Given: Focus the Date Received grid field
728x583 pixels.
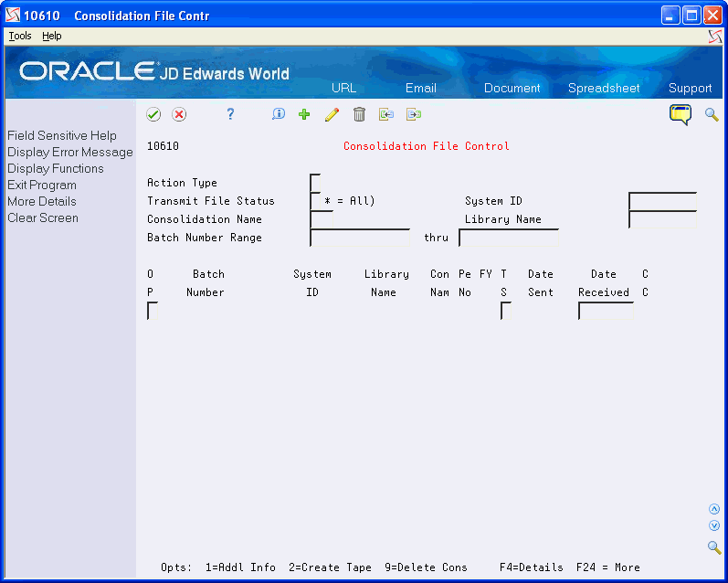Looking at the screenshot, I should pos(606,311).
